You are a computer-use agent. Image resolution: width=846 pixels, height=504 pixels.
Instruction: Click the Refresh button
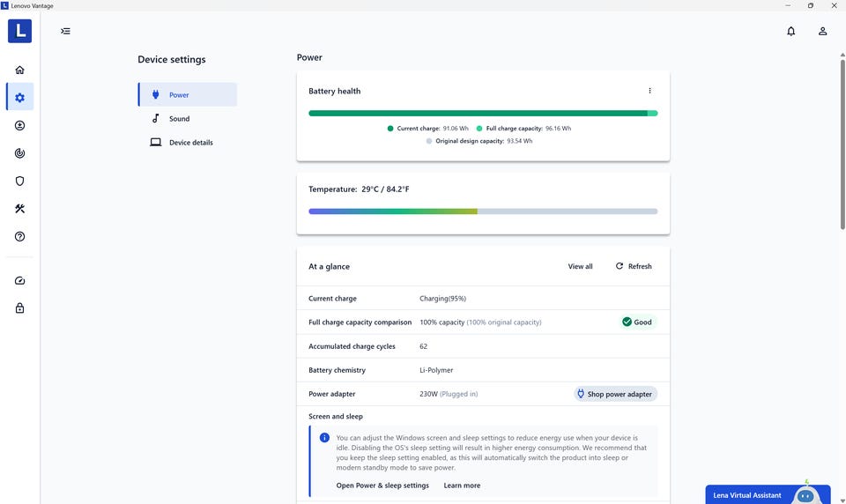(x=634, y=266)
